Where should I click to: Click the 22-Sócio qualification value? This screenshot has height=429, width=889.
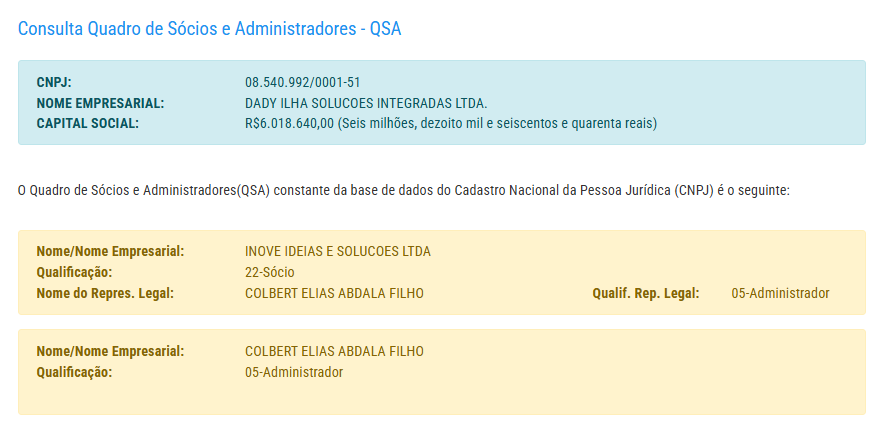(270, 272)
